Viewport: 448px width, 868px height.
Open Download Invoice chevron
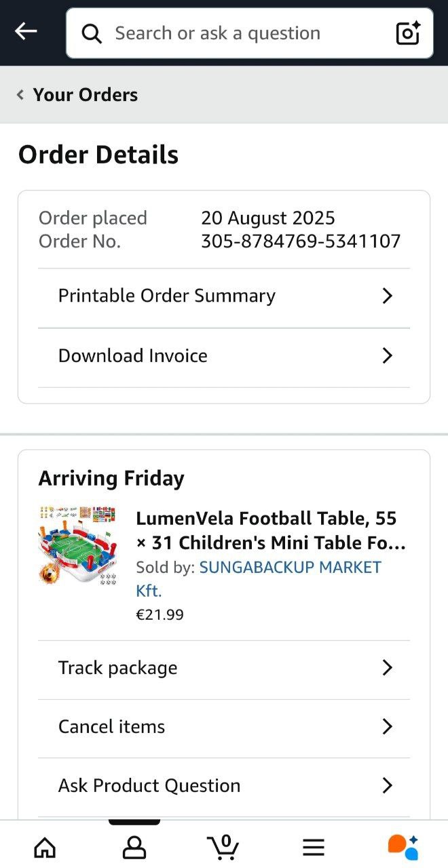387,356
